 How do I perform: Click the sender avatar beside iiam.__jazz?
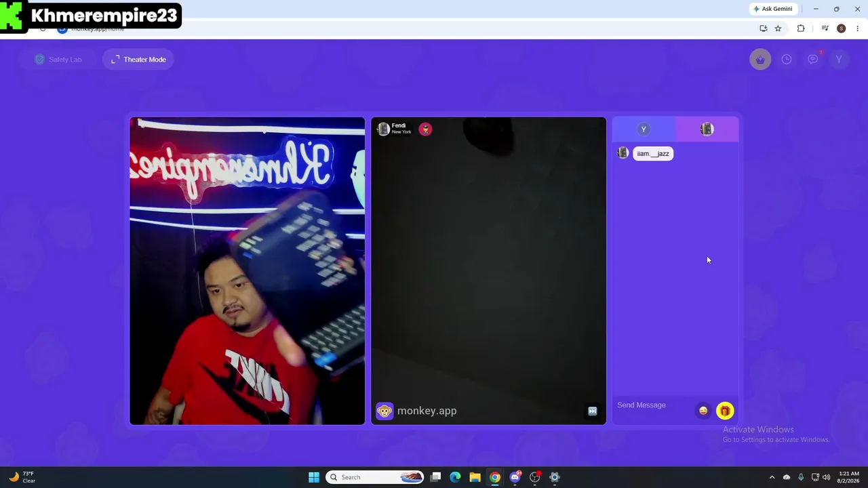pyautogui.click(x=623, y=153)
